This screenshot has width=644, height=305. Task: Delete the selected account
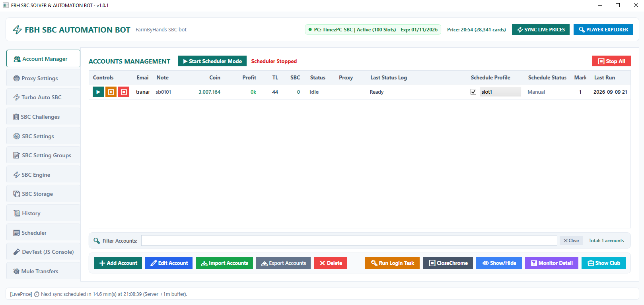click(330, 263)
